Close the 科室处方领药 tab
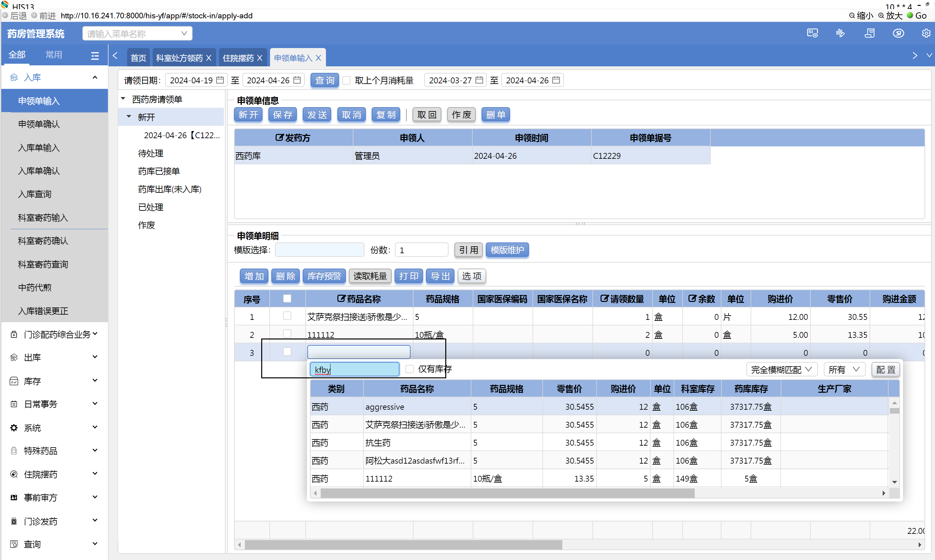 pyautogui.click(x=209, y=58)
